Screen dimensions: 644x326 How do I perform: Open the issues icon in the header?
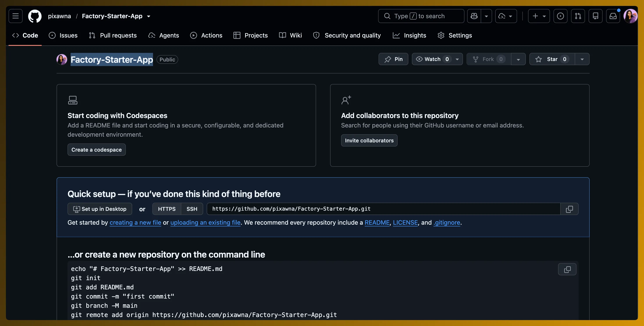coord(560,16)
